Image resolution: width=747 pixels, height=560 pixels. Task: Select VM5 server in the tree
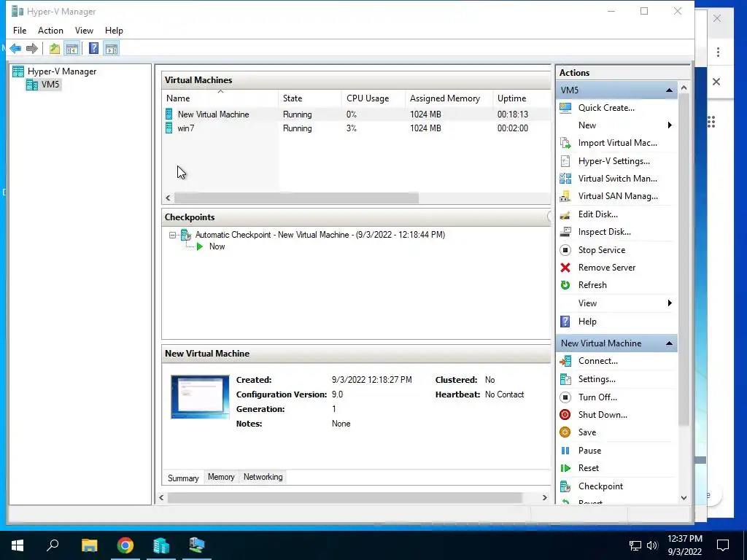click(50, 85)
